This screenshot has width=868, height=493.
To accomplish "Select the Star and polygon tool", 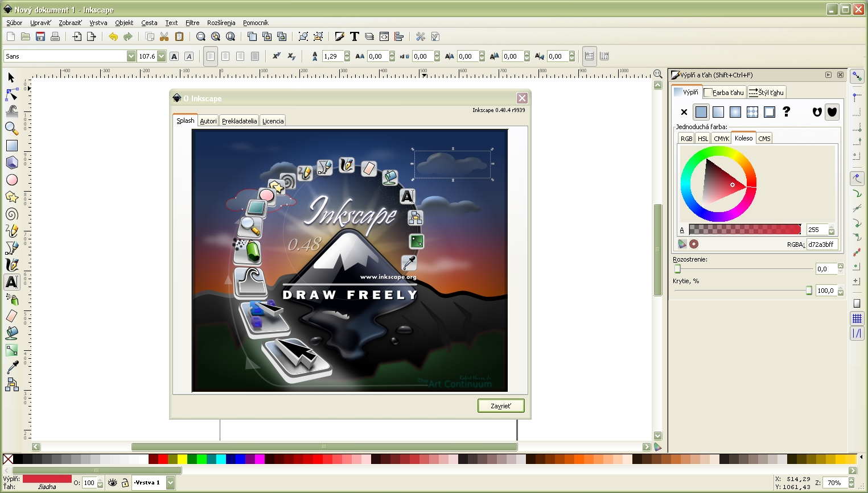I will point(11,197).
